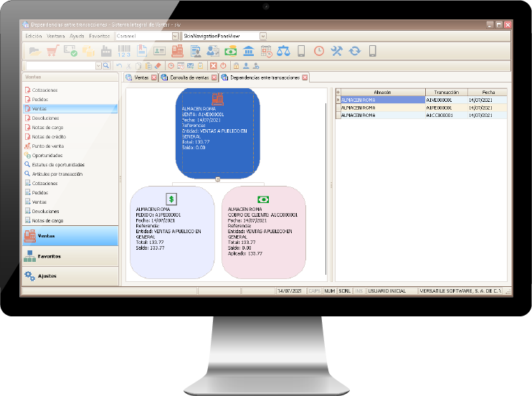Click USUARIO INICIAL in the status bar

pos(386,291)
